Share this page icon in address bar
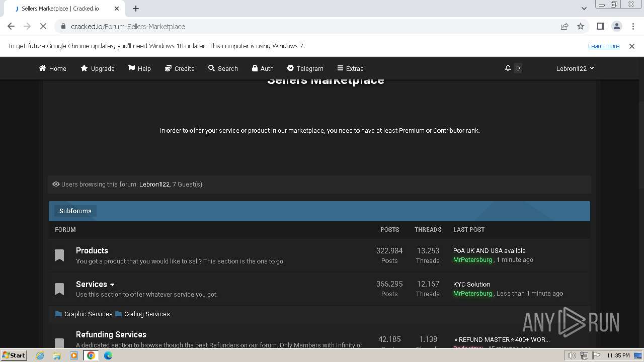Viewport: 644px width, 362px height. 565,26
